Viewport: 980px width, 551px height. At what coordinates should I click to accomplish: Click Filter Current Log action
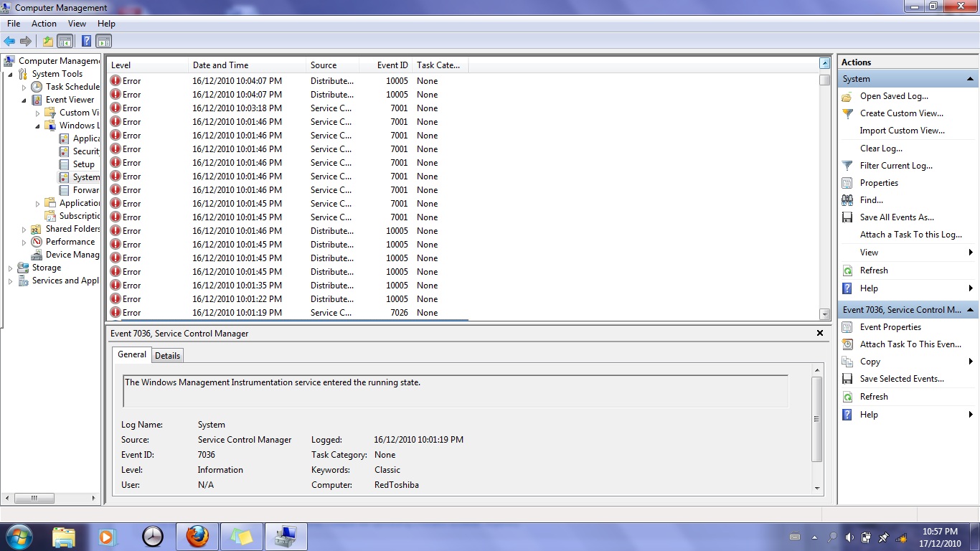[896, 166]
